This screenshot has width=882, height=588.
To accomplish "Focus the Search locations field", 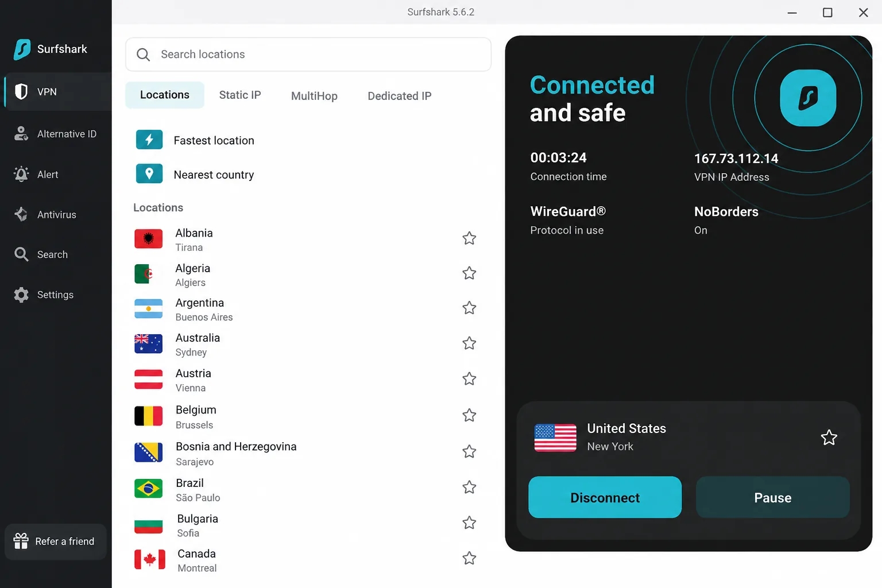I will tap(308, 55).
